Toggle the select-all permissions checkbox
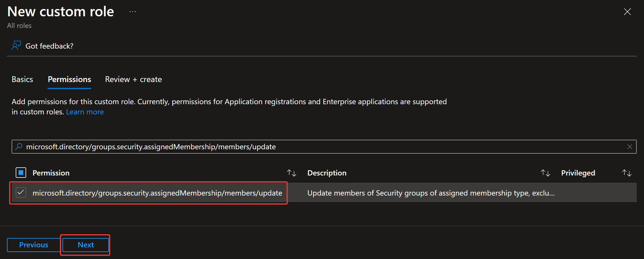 coord(21,173)
